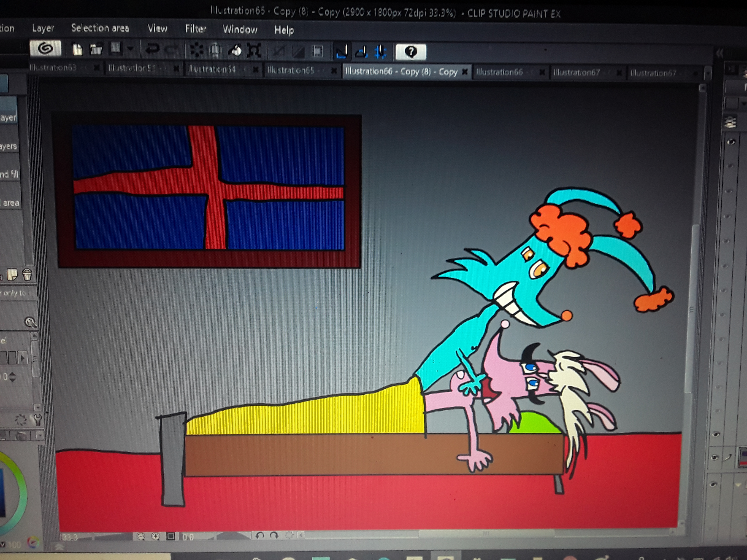
Task: Click the Fit to screen square button
Action: [171, 536]
